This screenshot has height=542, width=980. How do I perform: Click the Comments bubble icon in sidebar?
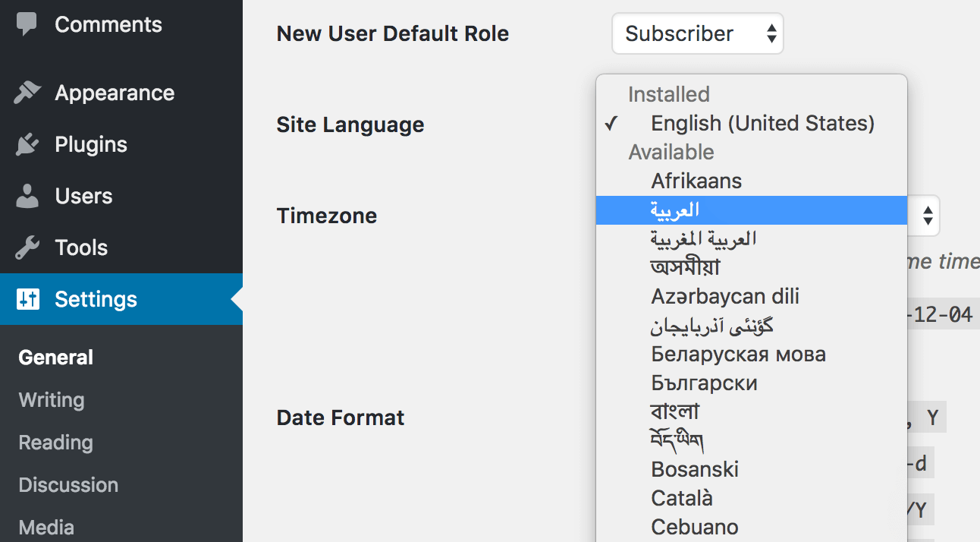[27, 24]
